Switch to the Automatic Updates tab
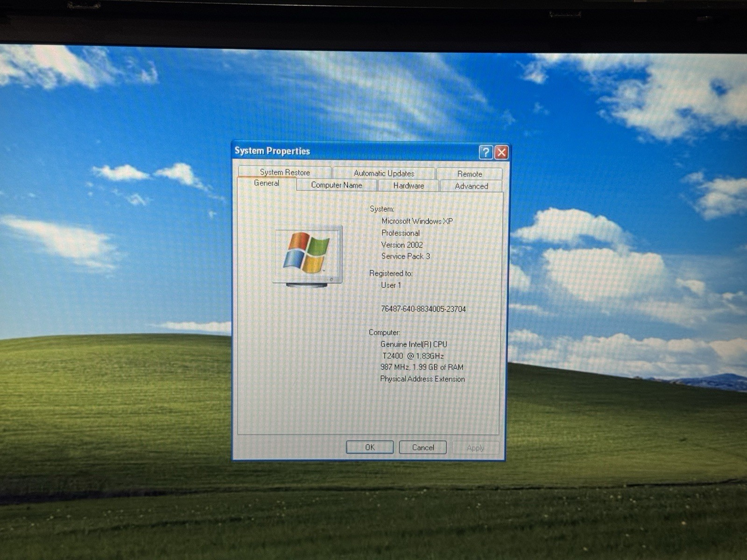 pos(384,173)
